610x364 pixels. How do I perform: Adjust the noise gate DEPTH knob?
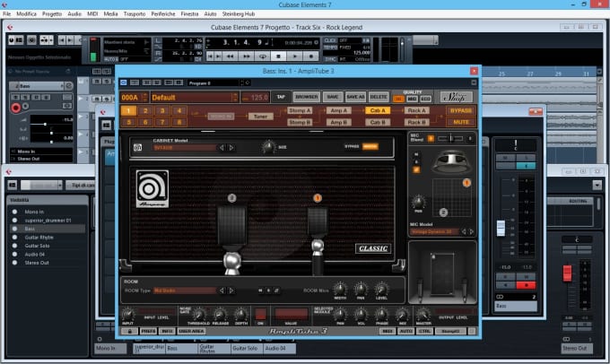[x=240, y=314]
